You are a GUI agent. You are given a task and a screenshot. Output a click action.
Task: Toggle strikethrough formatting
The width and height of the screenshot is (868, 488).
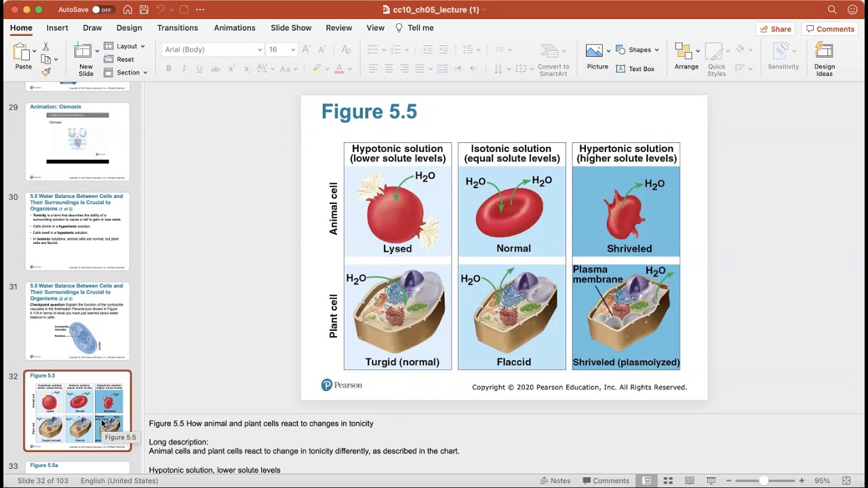pyautogui.click(x=215, y=68)
